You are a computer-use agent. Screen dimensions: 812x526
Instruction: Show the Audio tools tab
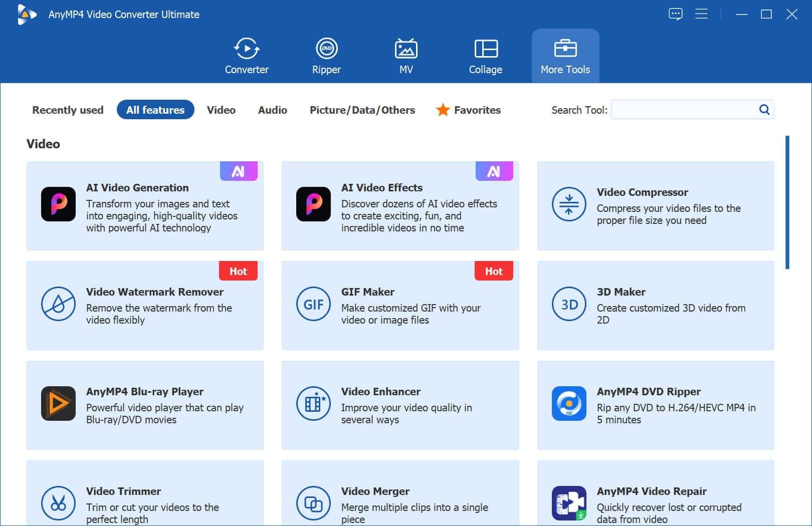click(x=273, y=110)
